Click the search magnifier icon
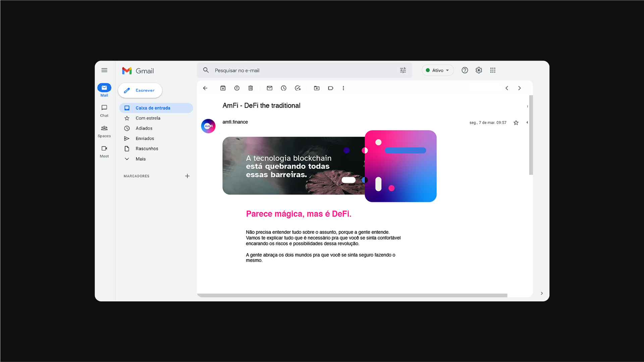Image resolution: width=644 pixels, height=362 pixels. coord(206,70)
